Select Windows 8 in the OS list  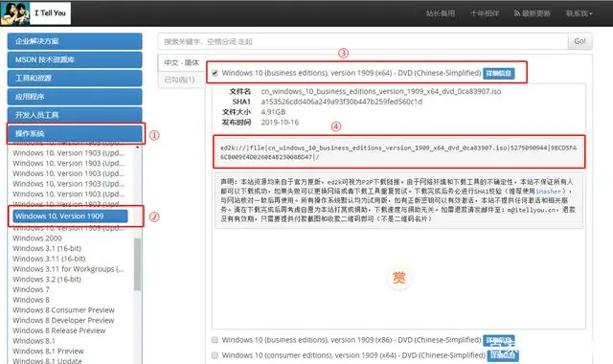[31, 300]
